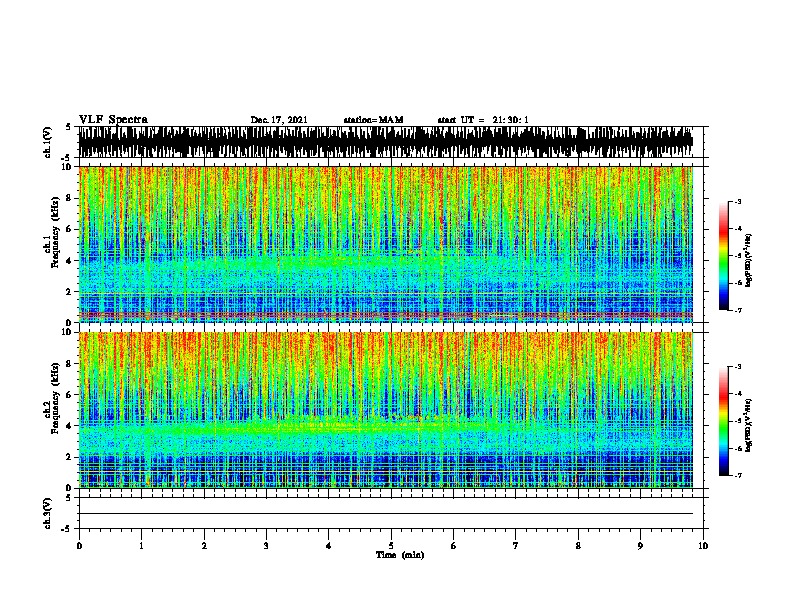
Task: Click the "2" kHz tick of ch.1 frequency axis
Action: [70, 292]
